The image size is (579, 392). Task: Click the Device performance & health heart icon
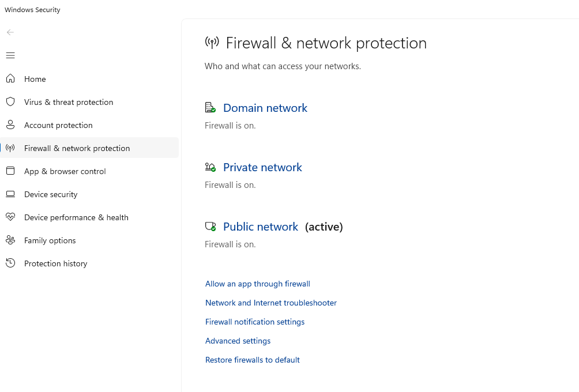[10, 217]
